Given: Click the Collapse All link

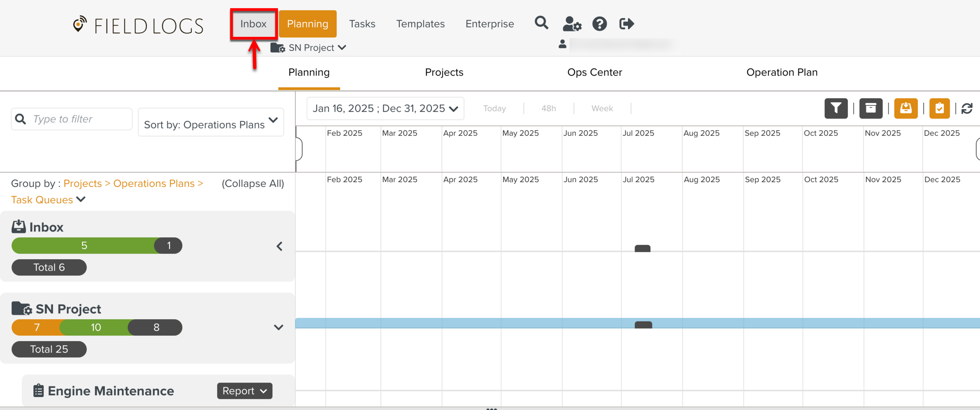Looking at the screenshot, I should click(x=252, y=183).
